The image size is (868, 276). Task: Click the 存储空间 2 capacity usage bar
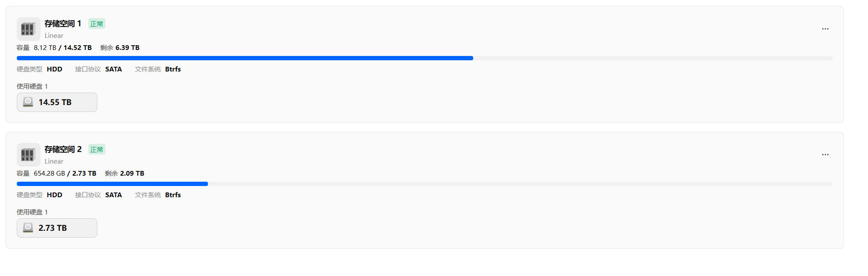(x=424, y=184)
